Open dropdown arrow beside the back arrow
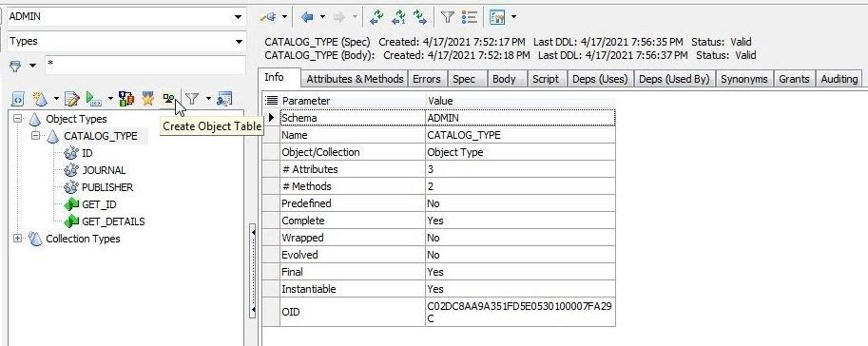 (x=322, y=17)
